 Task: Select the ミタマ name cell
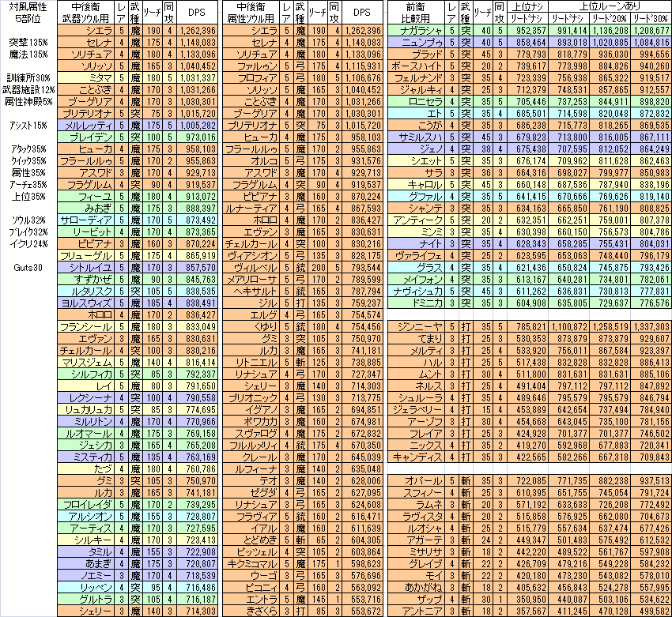(85, 78)
